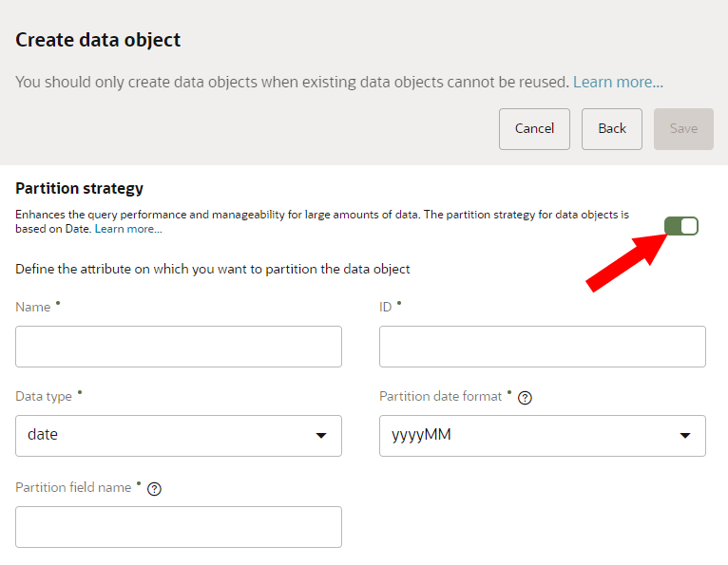The image size is (728, 565).
Task: Open the Data type combo box showing date
Action: [162, 436]
